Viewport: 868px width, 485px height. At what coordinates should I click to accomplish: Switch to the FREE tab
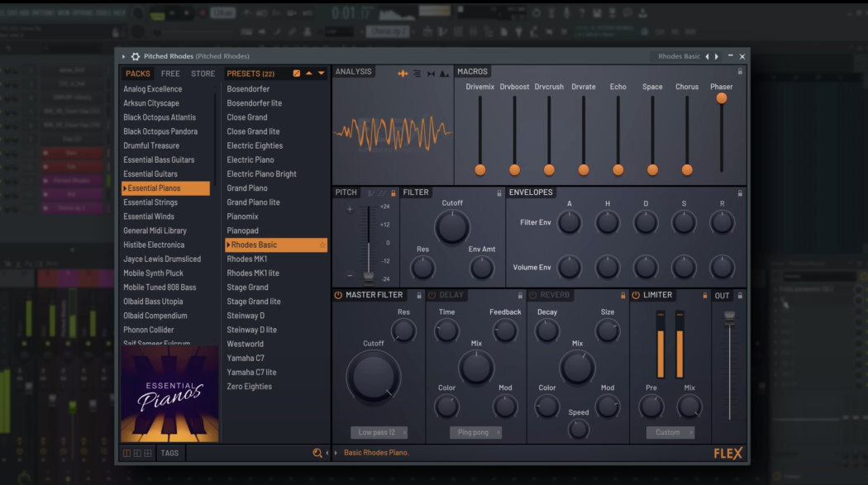[170, 74]
